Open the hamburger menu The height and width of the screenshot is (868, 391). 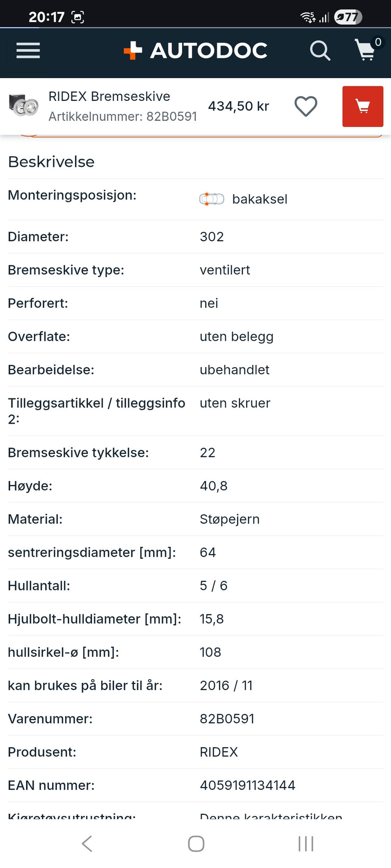coord(28,50)
